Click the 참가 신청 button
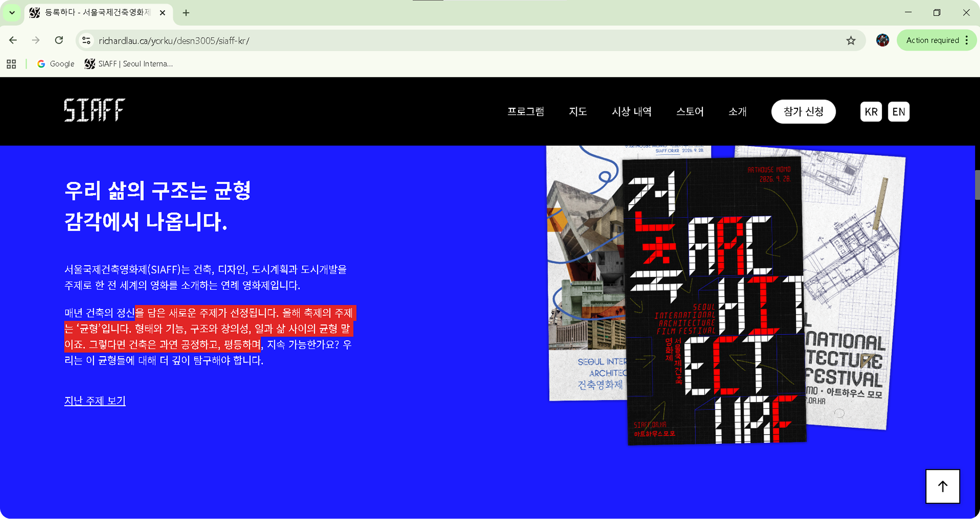This screenshot has width=980, height=519. pos(803,112)
